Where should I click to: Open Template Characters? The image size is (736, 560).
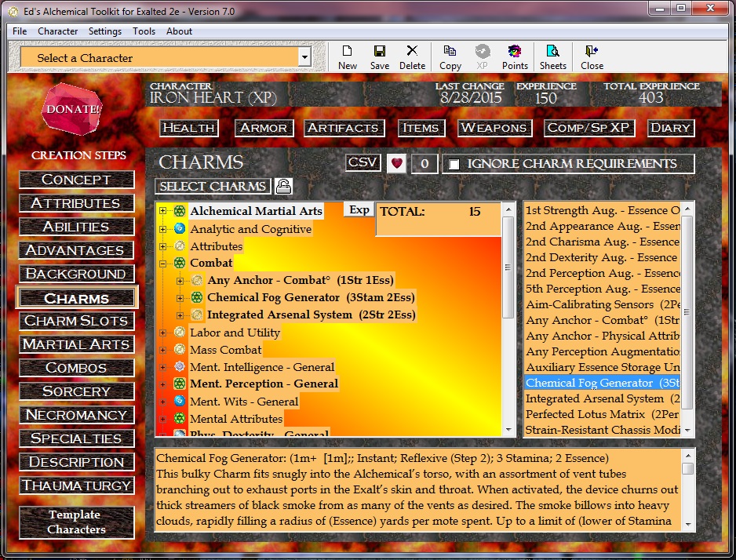click(x=77, y=522)
